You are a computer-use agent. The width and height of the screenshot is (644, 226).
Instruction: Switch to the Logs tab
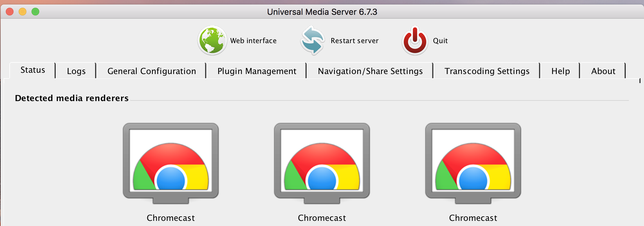[x=76, y=71]
